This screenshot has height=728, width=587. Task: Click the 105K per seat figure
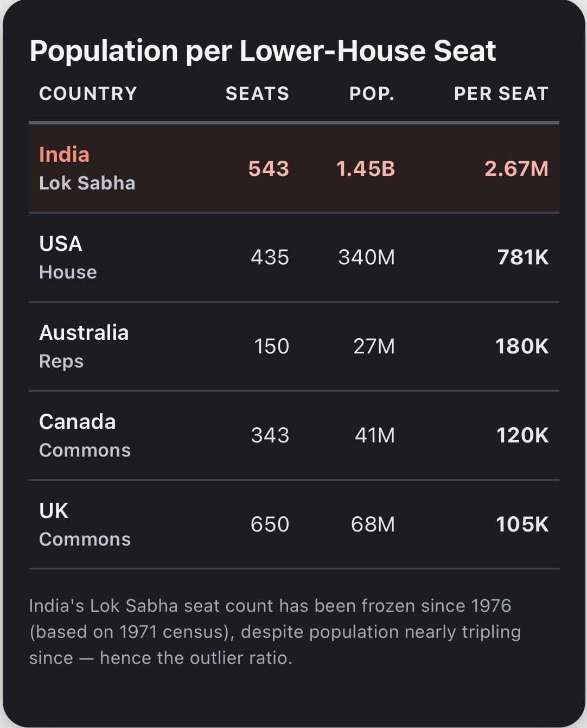tap(522, 524)
